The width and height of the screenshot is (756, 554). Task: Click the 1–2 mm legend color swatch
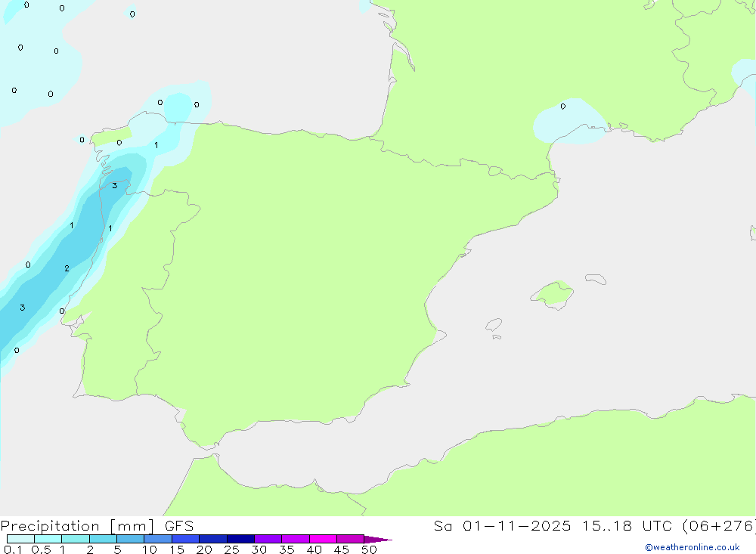click(75, 539)
